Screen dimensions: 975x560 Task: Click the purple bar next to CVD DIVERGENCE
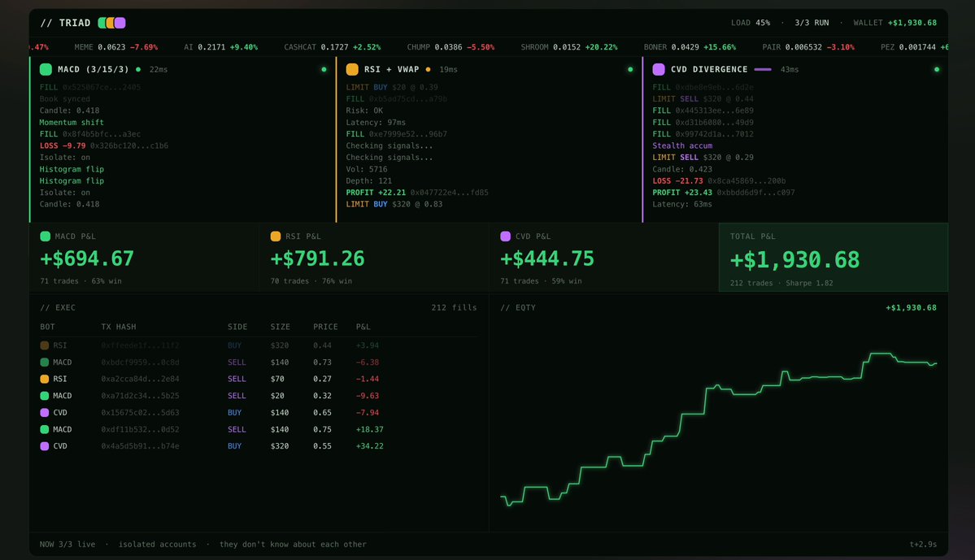point(762,70)
